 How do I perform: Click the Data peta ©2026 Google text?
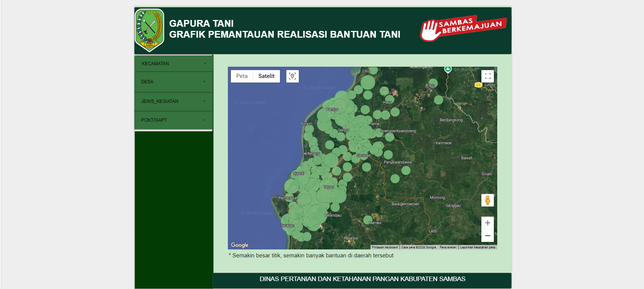419,247
